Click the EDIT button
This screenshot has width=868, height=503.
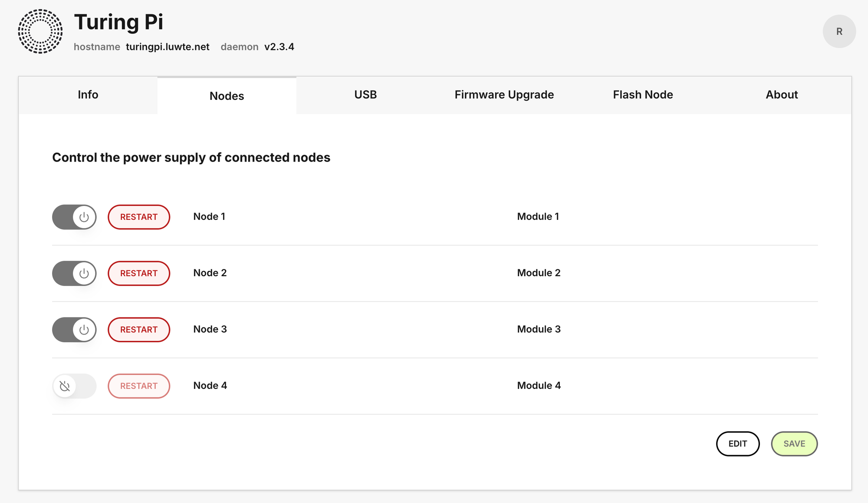pyautogui.click(x=738, y=443)
